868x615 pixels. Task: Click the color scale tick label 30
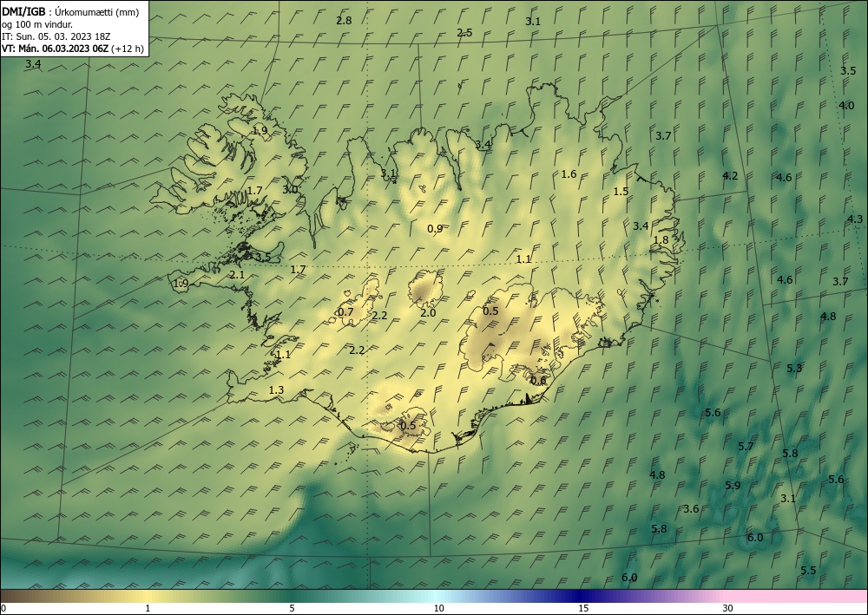pos(727,608)
